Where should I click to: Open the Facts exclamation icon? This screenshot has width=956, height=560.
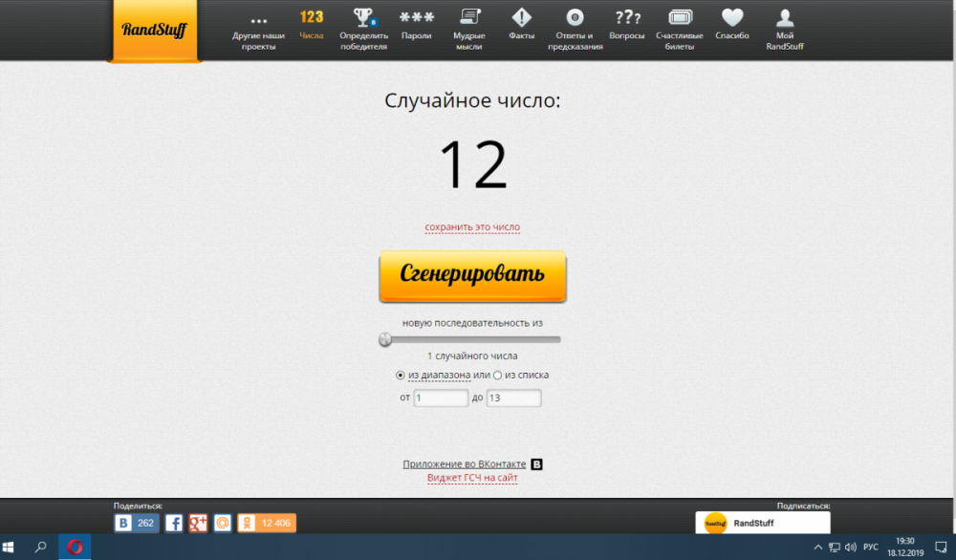[x=521, y=18]
